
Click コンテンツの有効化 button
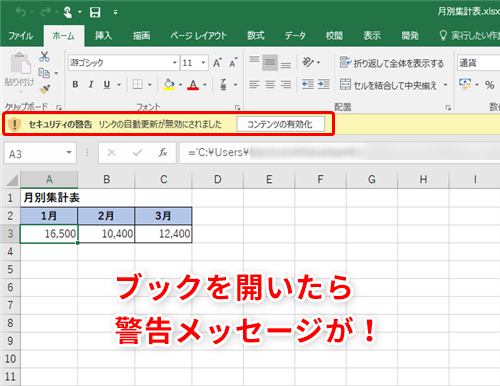click(x=280, y=124)
